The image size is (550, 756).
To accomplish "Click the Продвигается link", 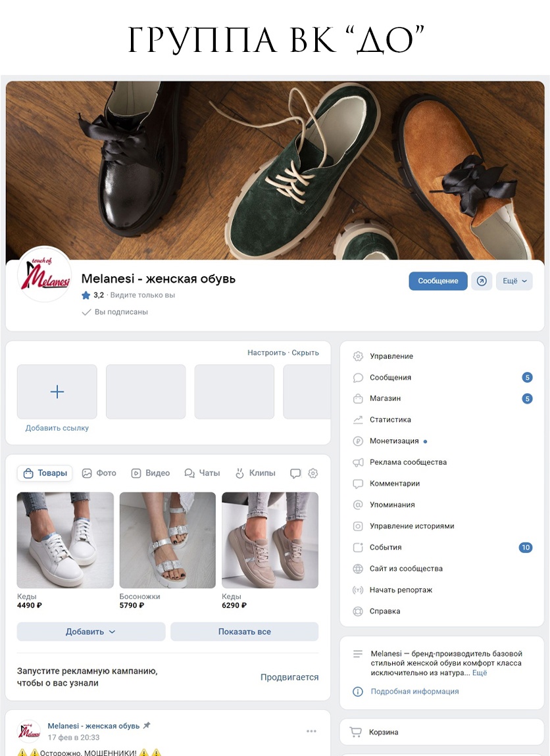I will [289, 677].
